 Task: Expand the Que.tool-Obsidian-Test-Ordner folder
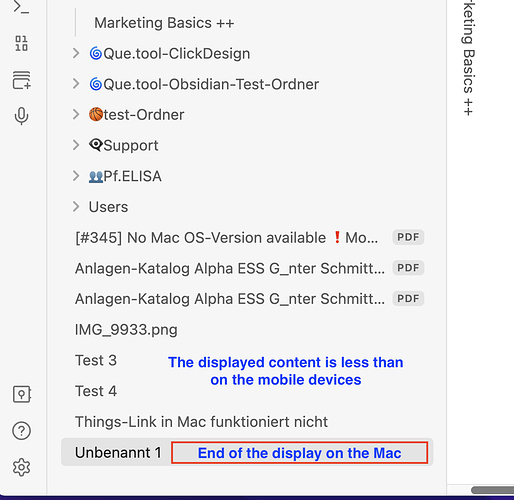point(76,84)
